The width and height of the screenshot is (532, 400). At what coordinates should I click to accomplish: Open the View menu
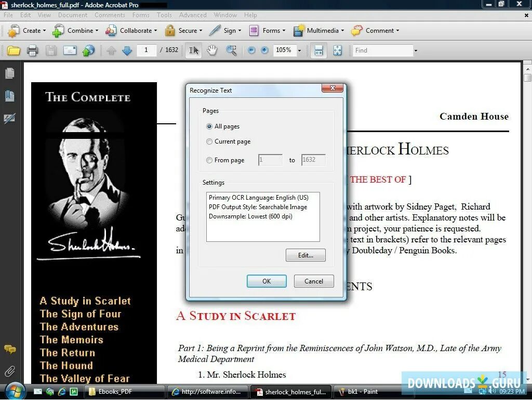tap(44, 15)
